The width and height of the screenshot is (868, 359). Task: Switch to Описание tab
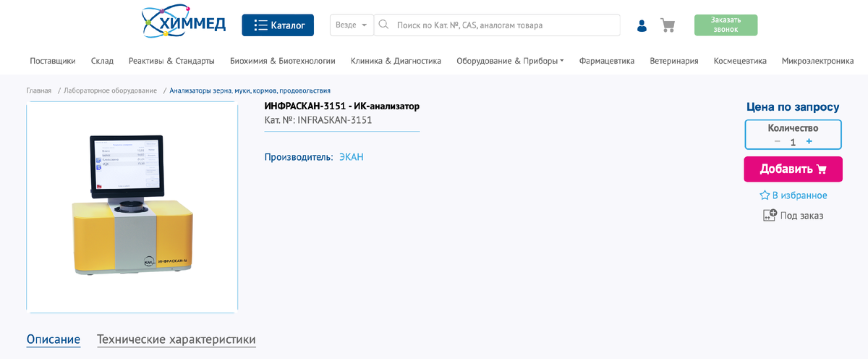(54, 339)
